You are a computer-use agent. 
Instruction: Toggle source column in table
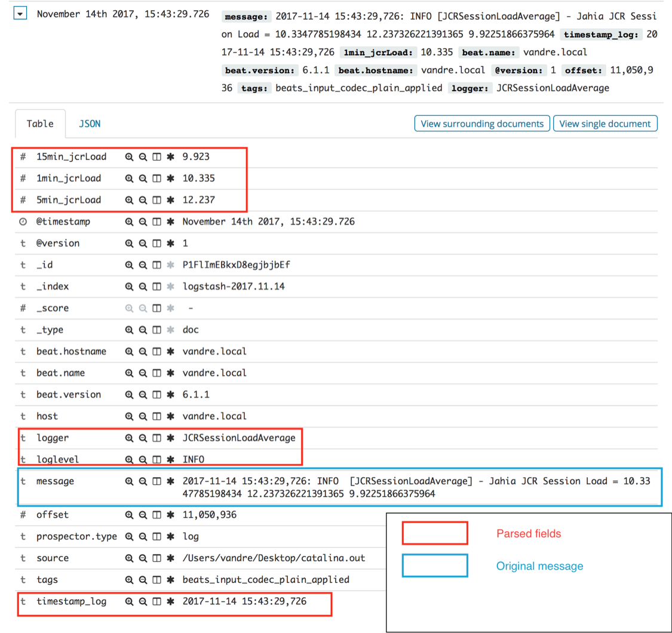[157, 558]
